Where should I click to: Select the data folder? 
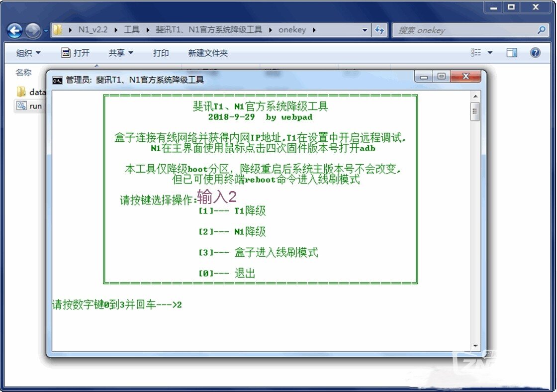(x=31, y=92)
